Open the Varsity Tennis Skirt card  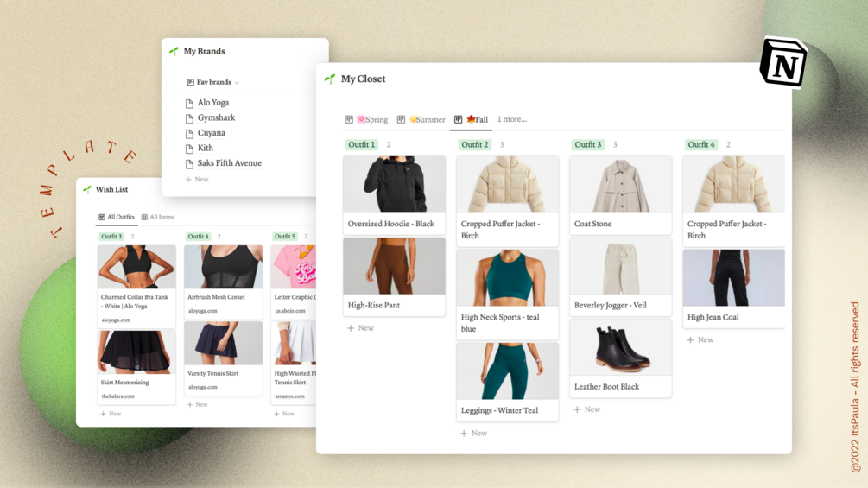click(223, 358)
